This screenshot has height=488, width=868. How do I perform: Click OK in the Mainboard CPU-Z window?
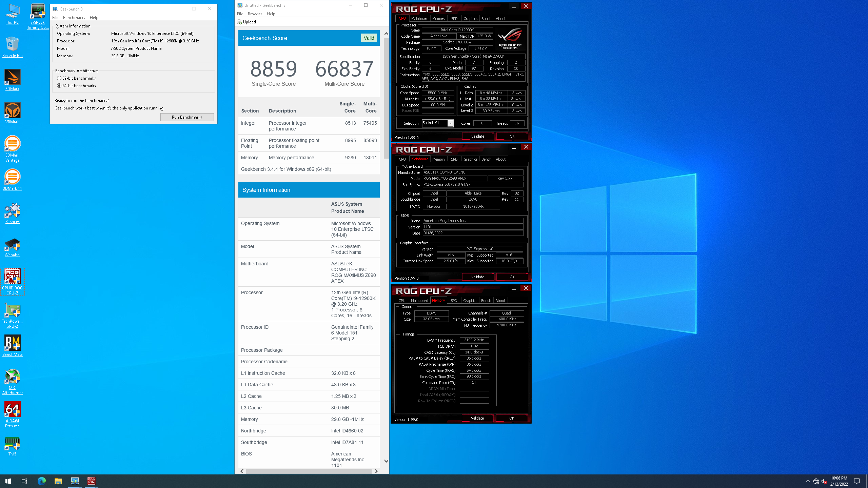click(x=512, y=277)
